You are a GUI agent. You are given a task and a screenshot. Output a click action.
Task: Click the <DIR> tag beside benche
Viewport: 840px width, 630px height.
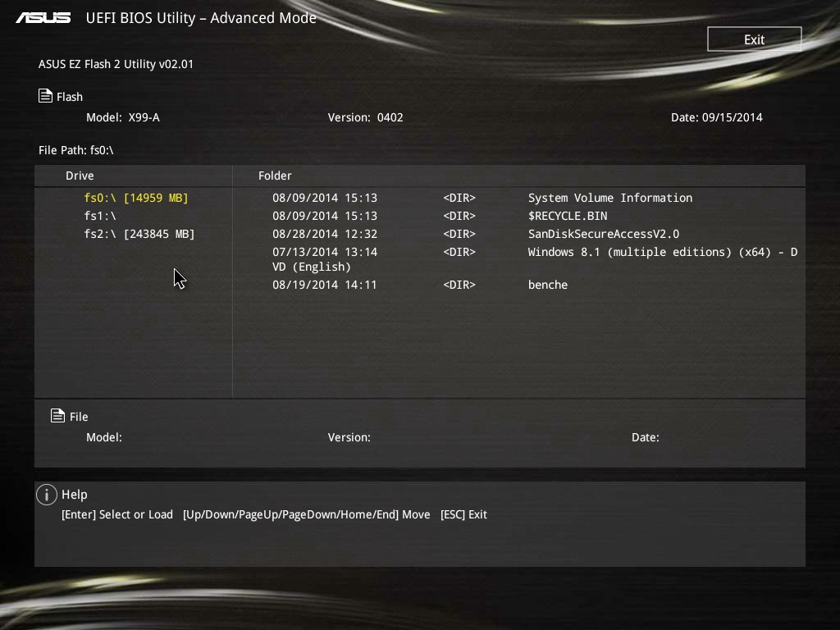[x=459, y=285]
